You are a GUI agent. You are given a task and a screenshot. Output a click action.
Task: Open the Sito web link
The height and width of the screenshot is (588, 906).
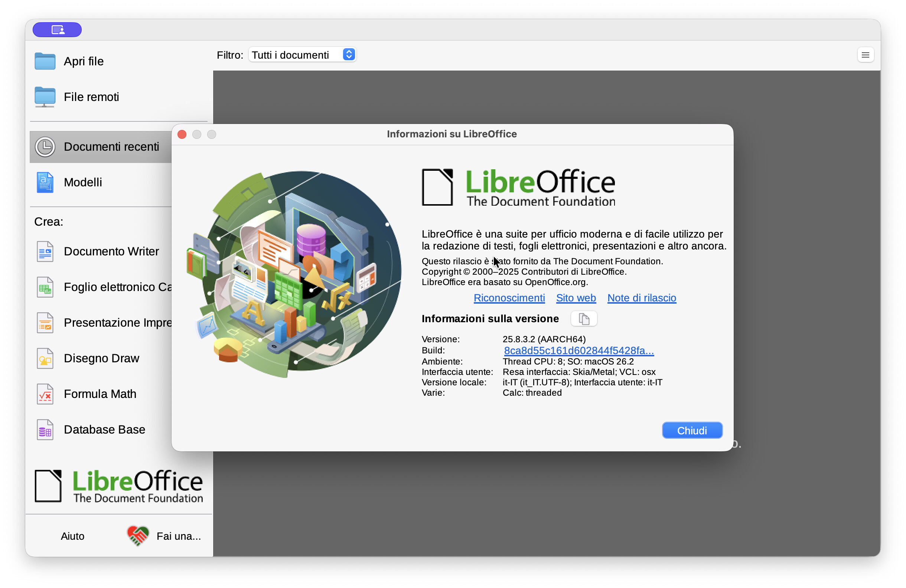(576, 298)
